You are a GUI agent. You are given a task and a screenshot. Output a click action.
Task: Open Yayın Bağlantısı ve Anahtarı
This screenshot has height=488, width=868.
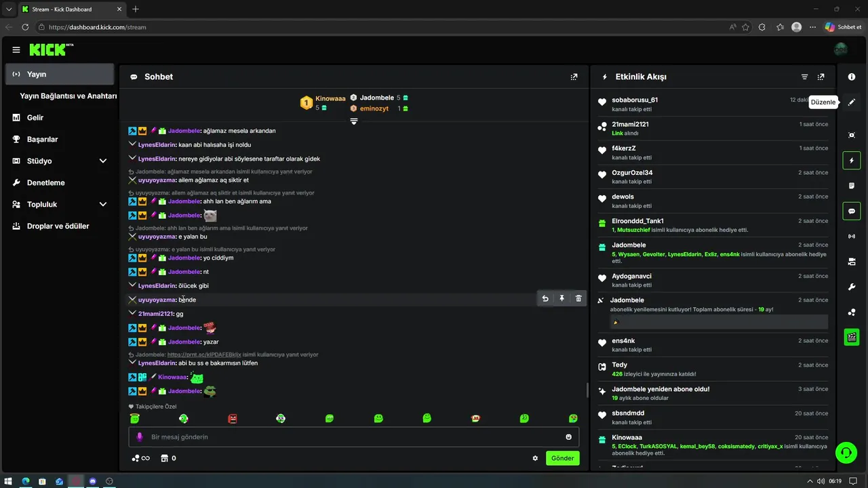pyautogui.click(x=68, y=96)
